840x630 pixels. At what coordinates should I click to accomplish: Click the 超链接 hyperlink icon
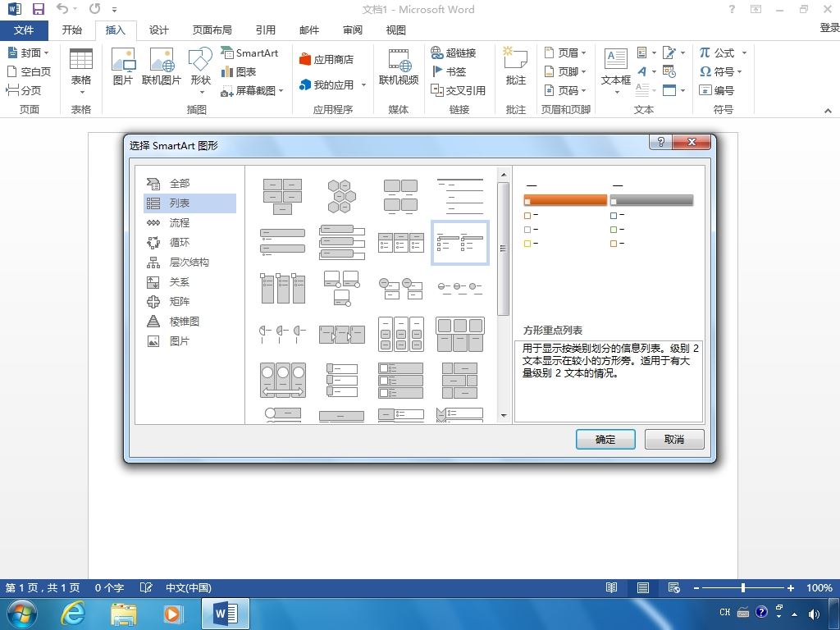click(453, 52)
